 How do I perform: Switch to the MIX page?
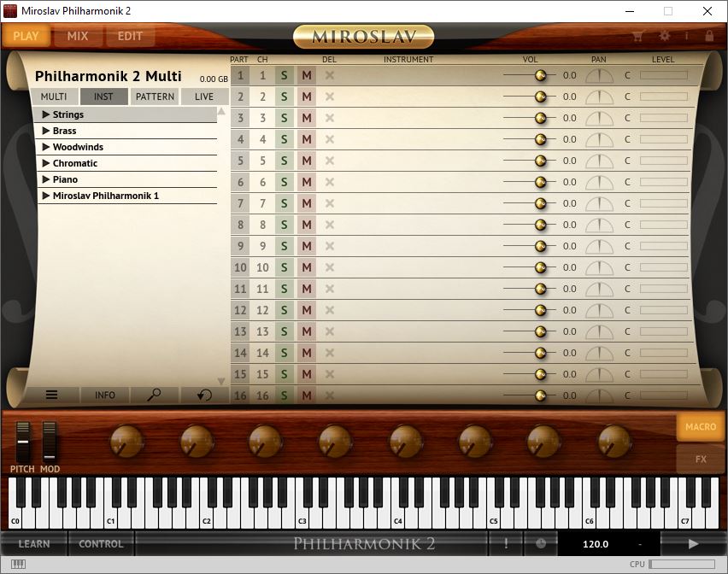(78, 36)
